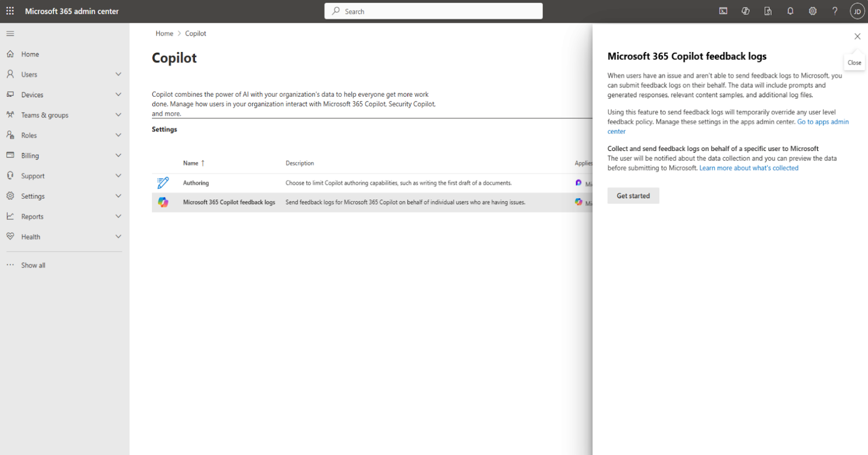Click the Health heart icon
Screen dimensions: 868x455
point(10,236)
